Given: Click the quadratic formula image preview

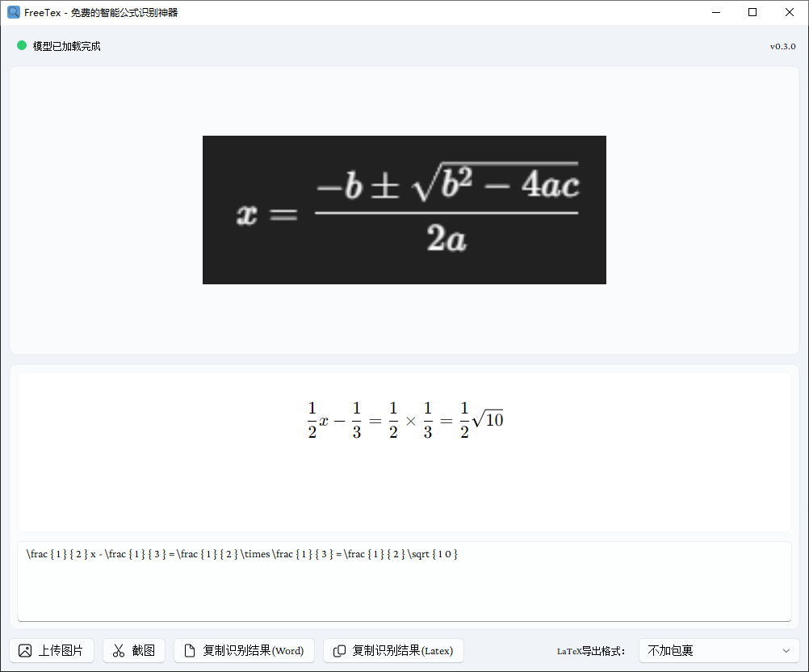Looking at the screenshot, I should click(x=404, y=209).
